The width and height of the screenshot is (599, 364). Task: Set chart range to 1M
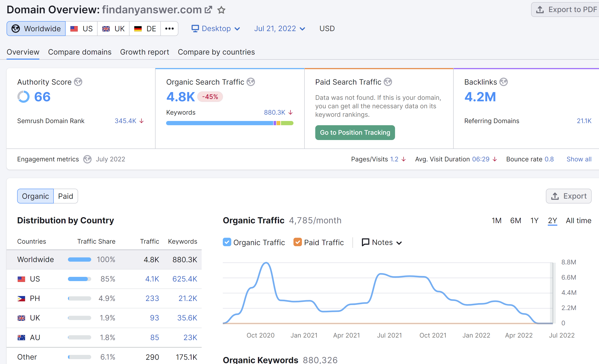tap(496, 221)
